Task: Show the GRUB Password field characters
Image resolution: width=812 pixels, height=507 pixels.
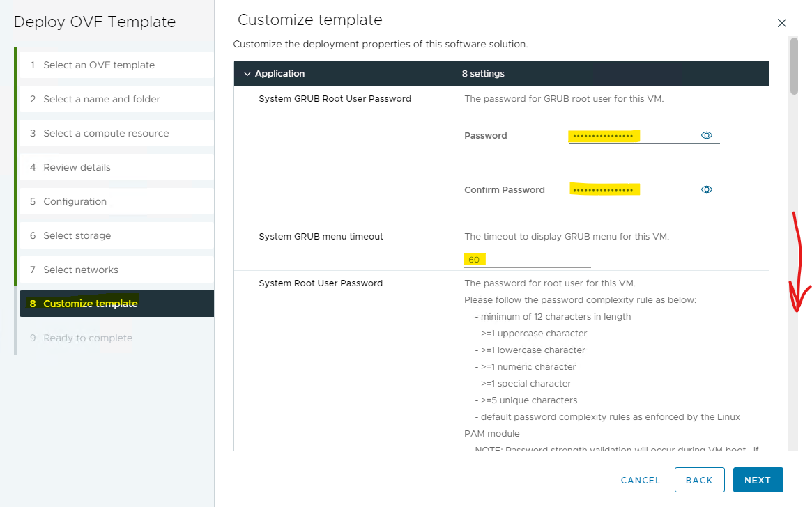Action: point(706,135)
